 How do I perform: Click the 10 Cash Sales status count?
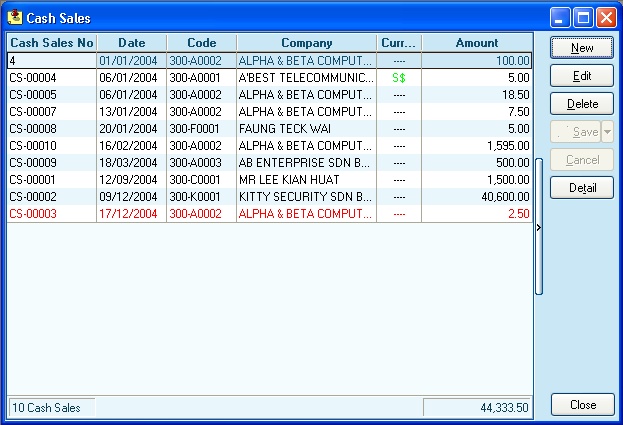coord(52,408)
